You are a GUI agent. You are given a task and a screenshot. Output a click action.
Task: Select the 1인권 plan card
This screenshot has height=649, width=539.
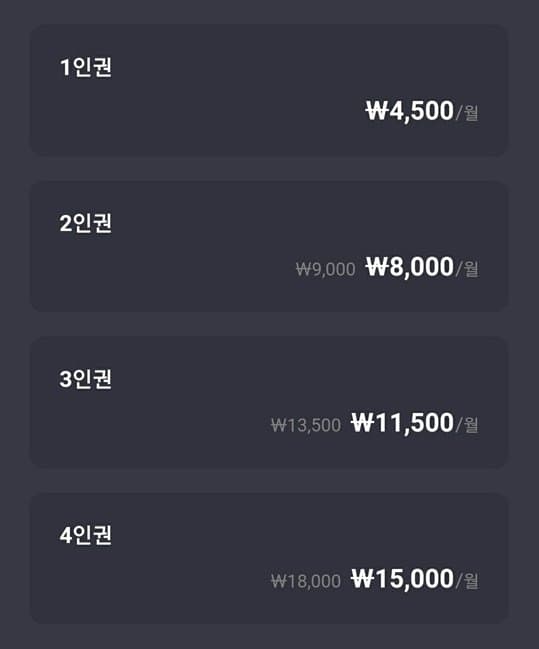269,90
